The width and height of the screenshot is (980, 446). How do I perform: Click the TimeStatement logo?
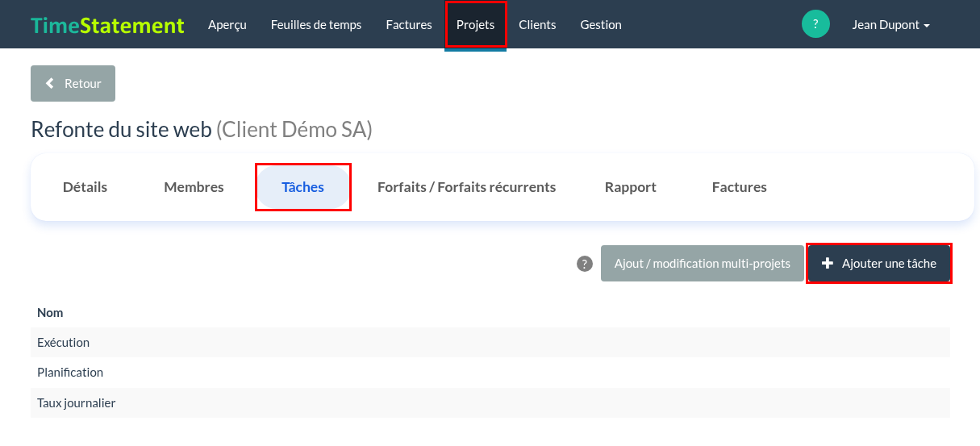[x=107, y=25]
